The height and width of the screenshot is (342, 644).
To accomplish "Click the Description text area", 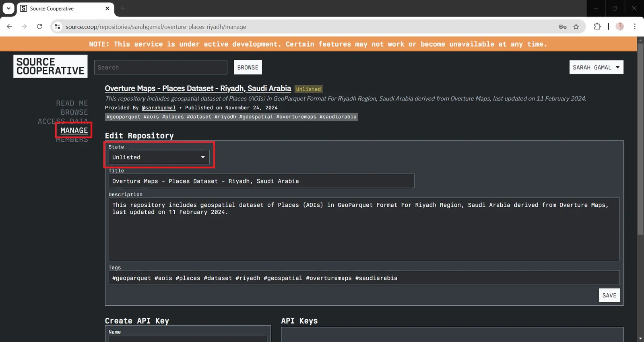I will (364, 229).
